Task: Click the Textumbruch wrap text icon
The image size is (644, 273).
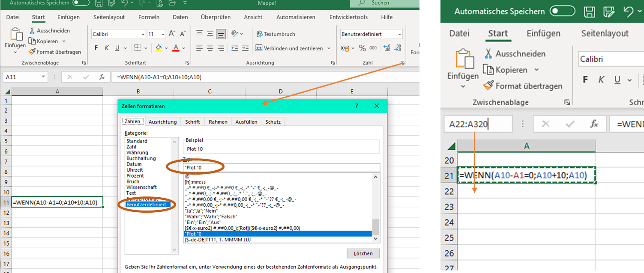Action: pos(260,34)
